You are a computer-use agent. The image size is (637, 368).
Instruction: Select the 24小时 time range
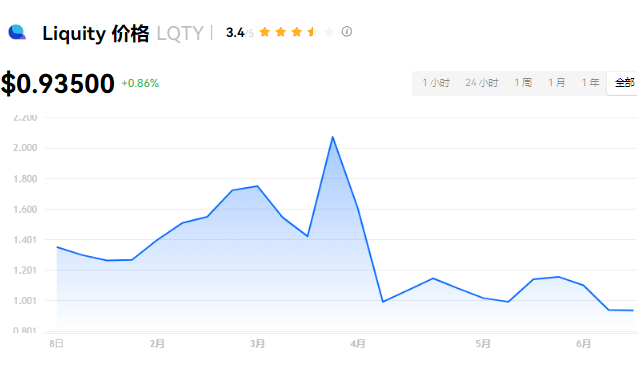coord(482,83)
